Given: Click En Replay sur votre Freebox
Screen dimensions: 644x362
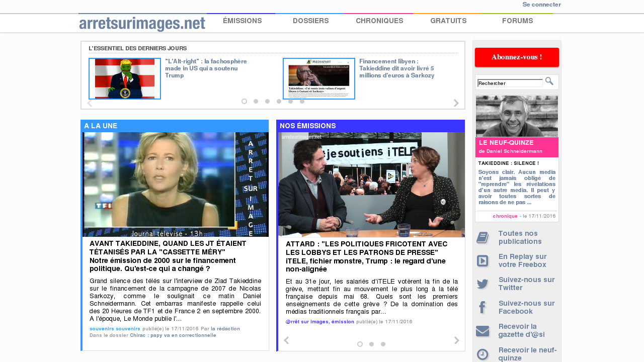Looking at the screenshot, I should [x=523, y=260].
